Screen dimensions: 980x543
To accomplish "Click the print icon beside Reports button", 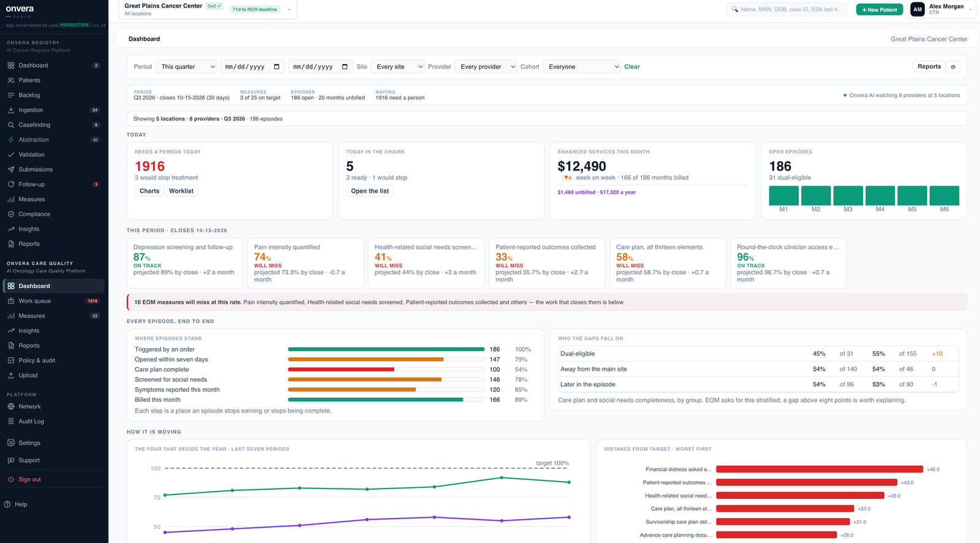I will tap(953, 67).
